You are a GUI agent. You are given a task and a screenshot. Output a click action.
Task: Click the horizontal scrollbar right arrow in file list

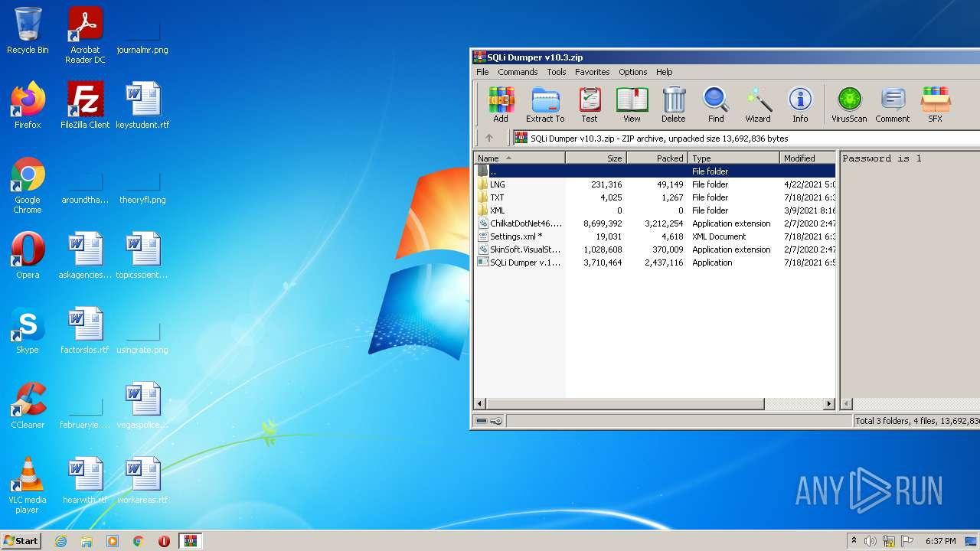click(x=829, y=403)
